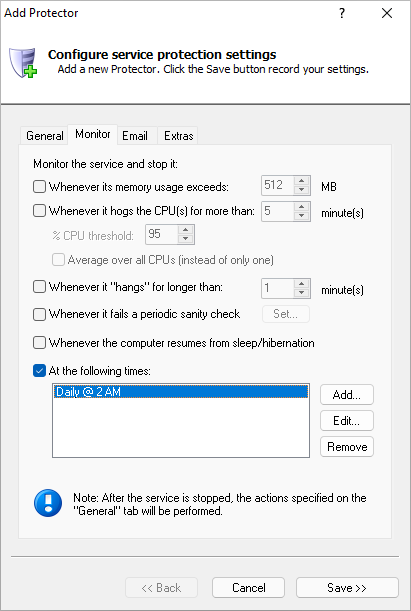This screenshot has width=411, height=611.
Task: Click the blue exclamation note icon
Action: coord(48,503)
